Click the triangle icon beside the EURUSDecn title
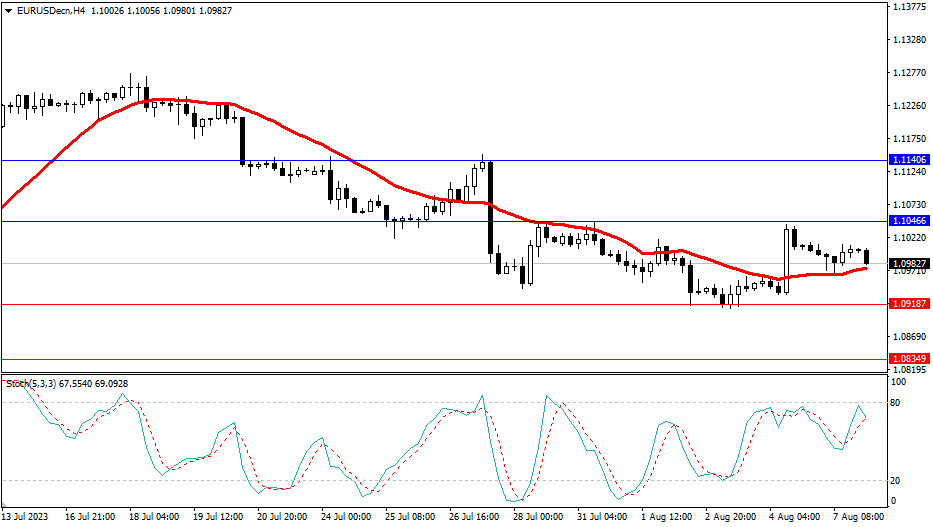Image resolution: width=933 pixels, height=527 pixels. click(x=8, y=10)
